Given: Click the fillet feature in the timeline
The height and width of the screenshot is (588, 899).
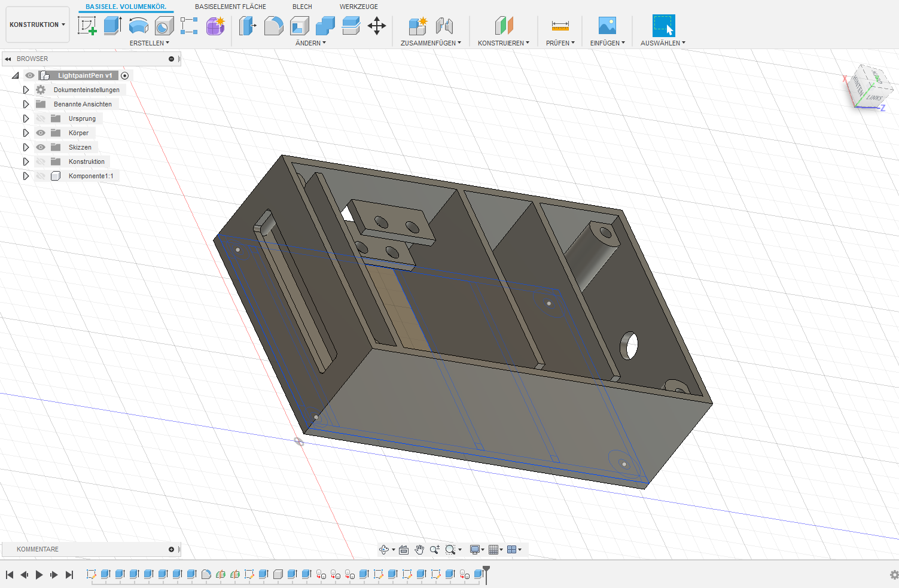Looking at the screenshot, I should 206,574.
